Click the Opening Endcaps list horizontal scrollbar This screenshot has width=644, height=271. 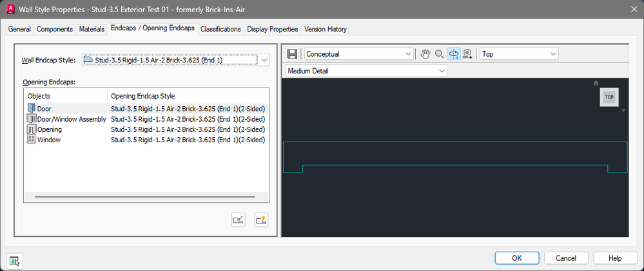144,197
